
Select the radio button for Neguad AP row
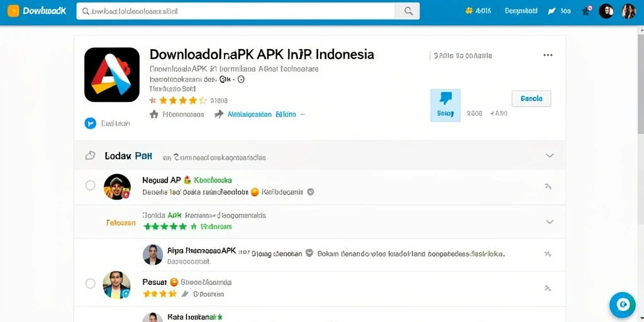coord(91,186)
